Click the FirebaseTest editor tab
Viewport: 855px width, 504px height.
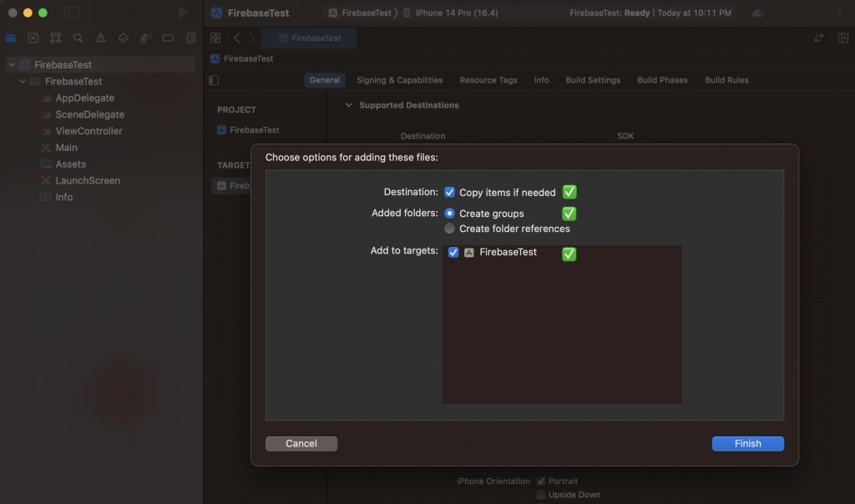pos(309,38)
